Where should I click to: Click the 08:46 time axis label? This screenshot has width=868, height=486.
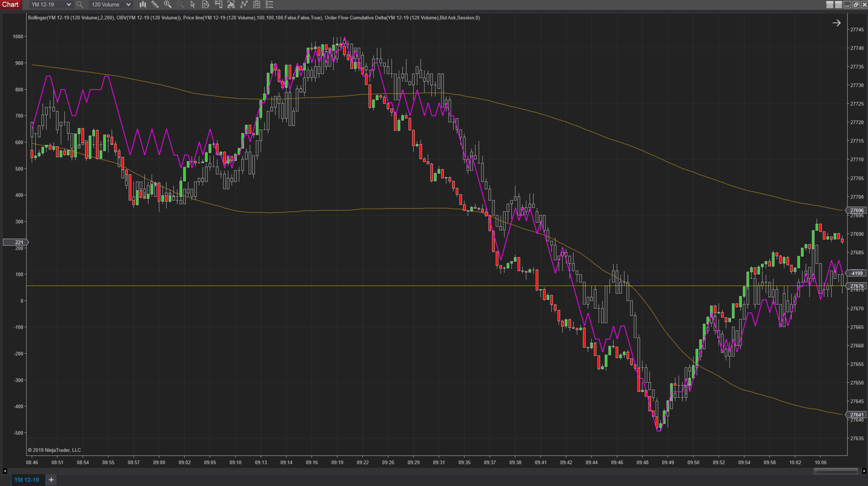click(x=32, y=462)
